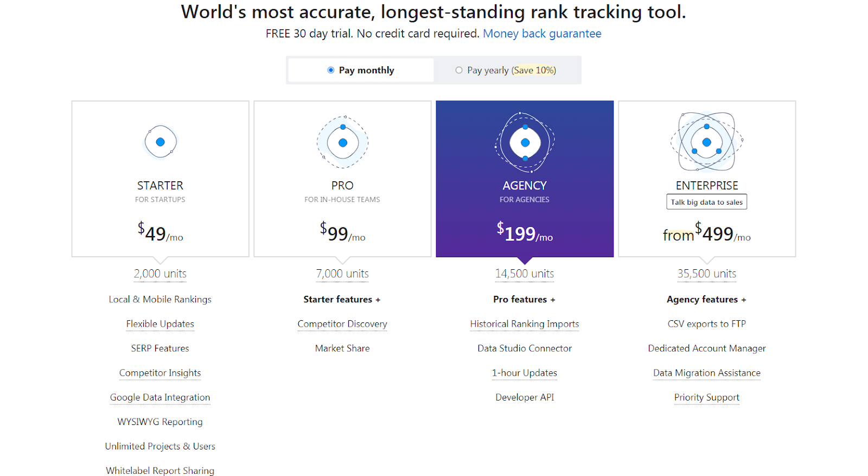Open Competitor Discovery feature details
The width and height of the screenshot is (868, 476).
[342, 324]
